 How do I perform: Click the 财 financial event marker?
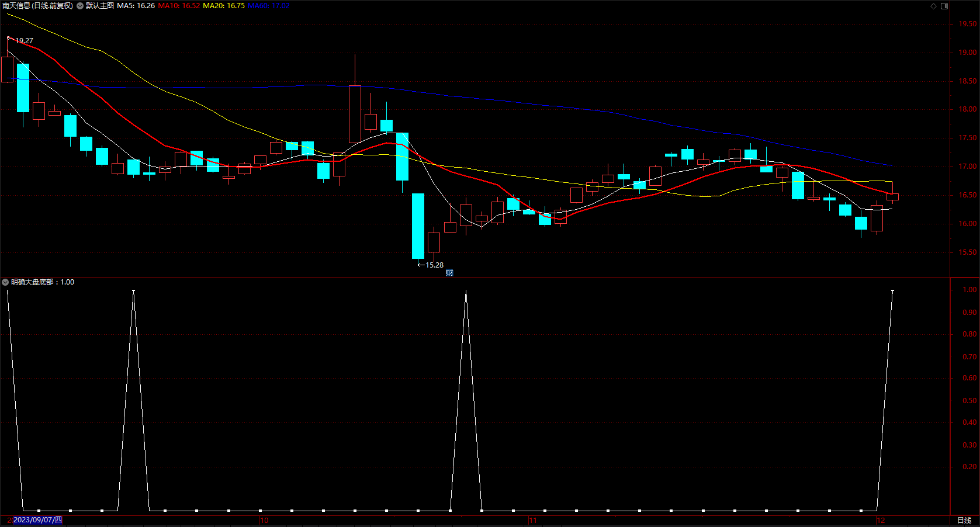(x=449, y=273)
